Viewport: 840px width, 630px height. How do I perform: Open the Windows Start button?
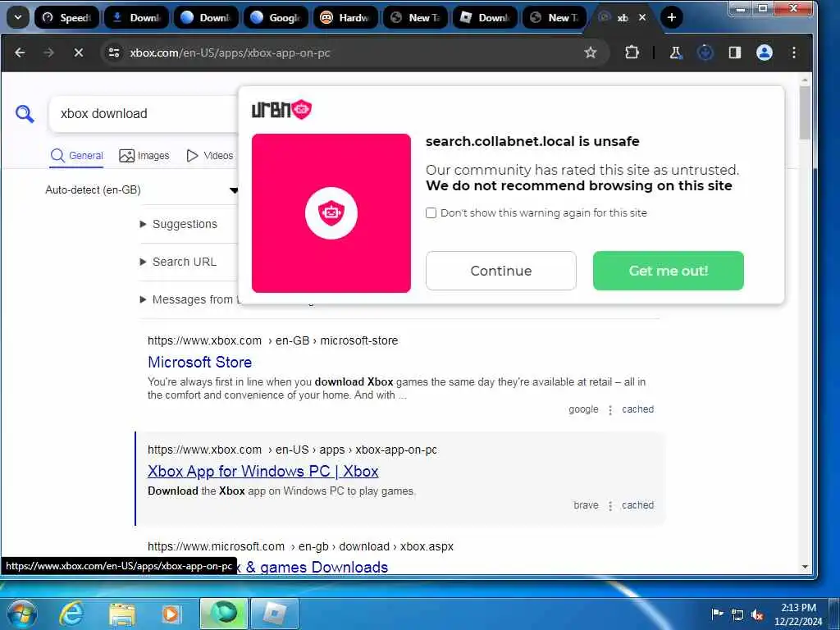(x=21, y=614)
